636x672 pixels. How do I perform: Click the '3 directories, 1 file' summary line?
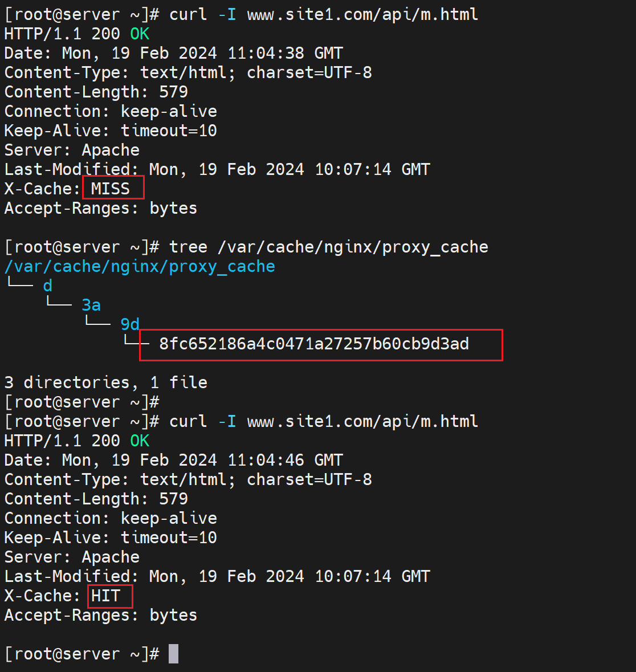[x=106, y=382]
